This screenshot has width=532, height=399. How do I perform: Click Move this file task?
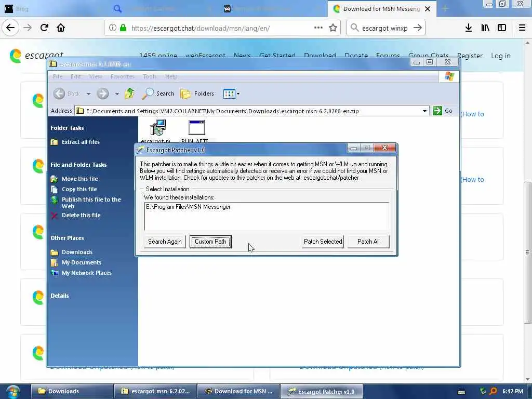click(x=79, y=179)
